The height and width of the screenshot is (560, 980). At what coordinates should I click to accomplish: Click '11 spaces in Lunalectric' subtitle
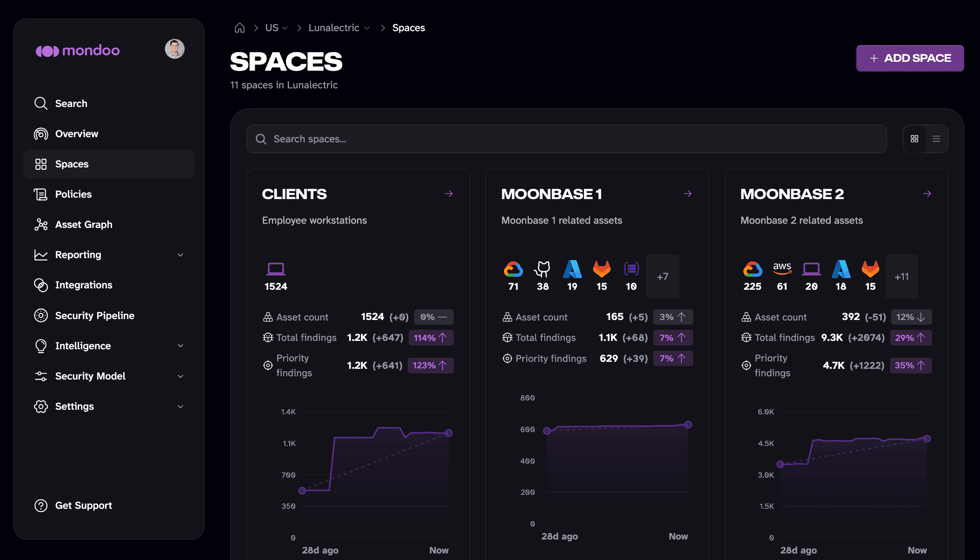(284, 85)
